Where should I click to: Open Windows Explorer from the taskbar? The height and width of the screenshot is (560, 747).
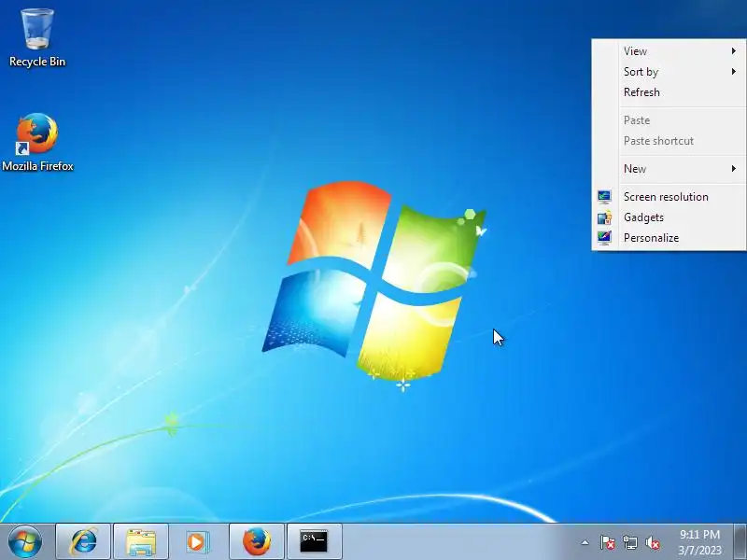pos(141,541)
